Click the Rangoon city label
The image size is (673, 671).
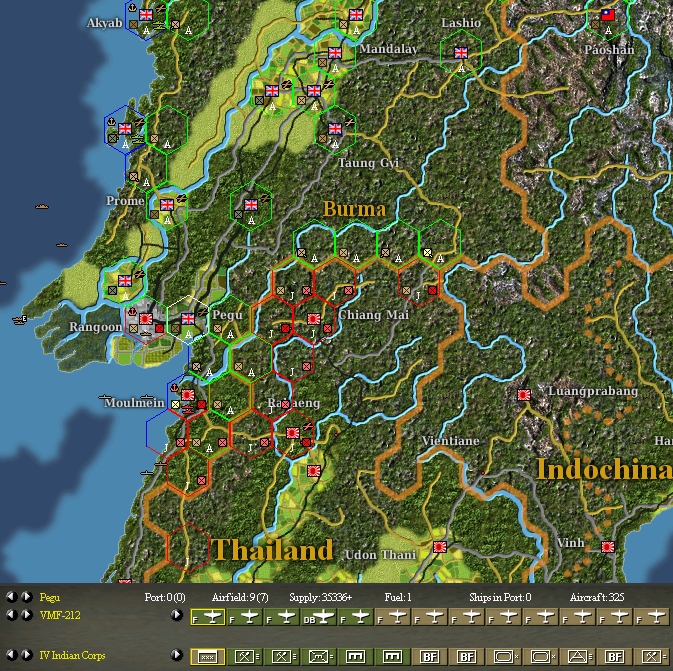(96, 327)
